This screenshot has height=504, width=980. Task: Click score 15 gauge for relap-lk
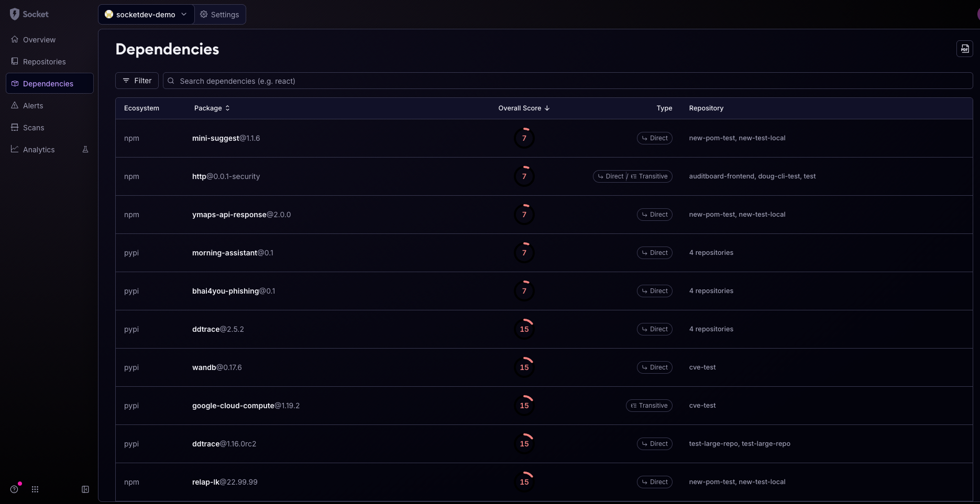coord(524,482)
